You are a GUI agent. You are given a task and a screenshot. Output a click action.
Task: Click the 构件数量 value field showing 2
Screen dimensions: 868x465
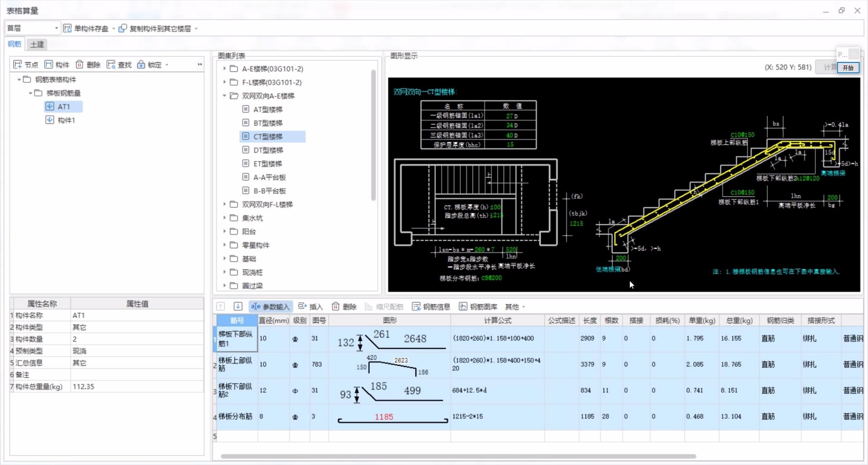[x=137, y=339]
